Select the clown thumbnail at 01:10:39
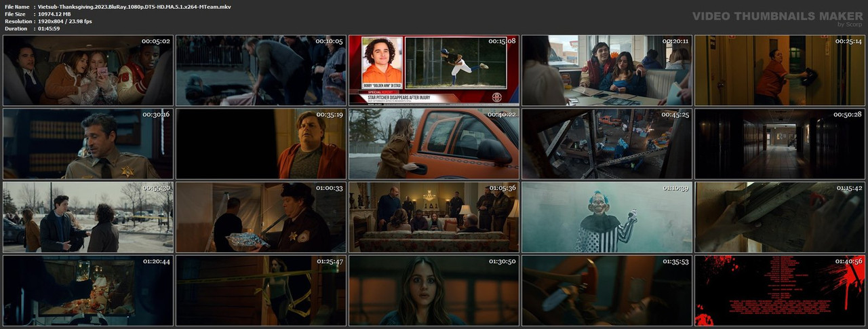Viewport: 868px width, 329px height. point(607,217)
